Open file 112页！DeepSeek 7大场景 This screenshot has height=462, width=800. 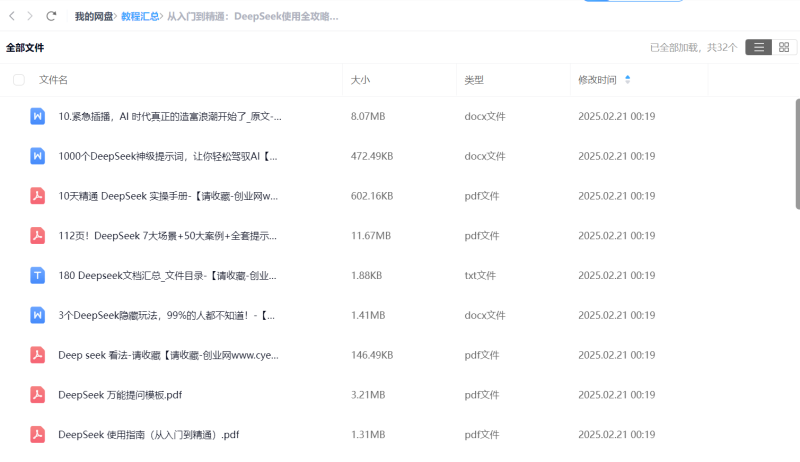pyautogui.click(x=167, y=236)
